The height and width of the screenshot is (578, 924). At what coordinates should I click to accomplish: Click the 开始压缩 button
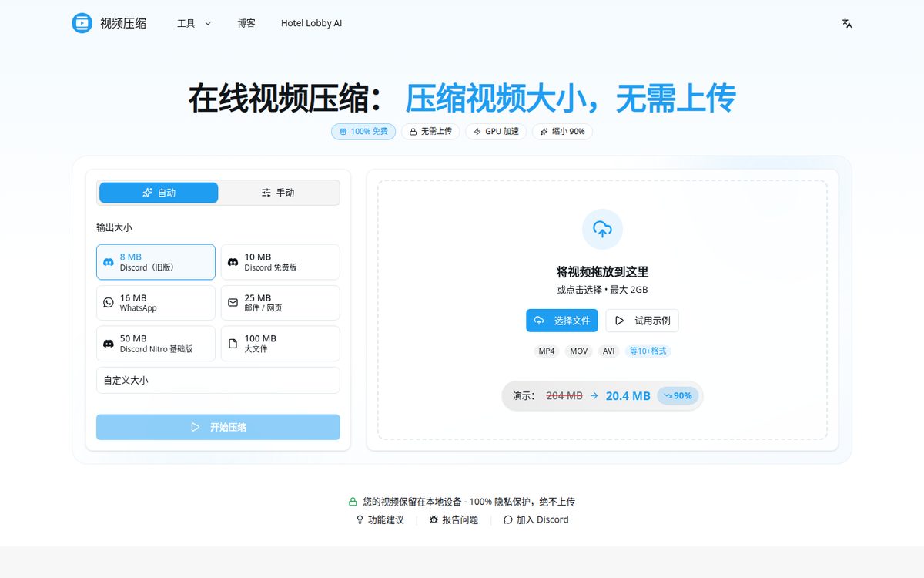[x=218, y=427]
